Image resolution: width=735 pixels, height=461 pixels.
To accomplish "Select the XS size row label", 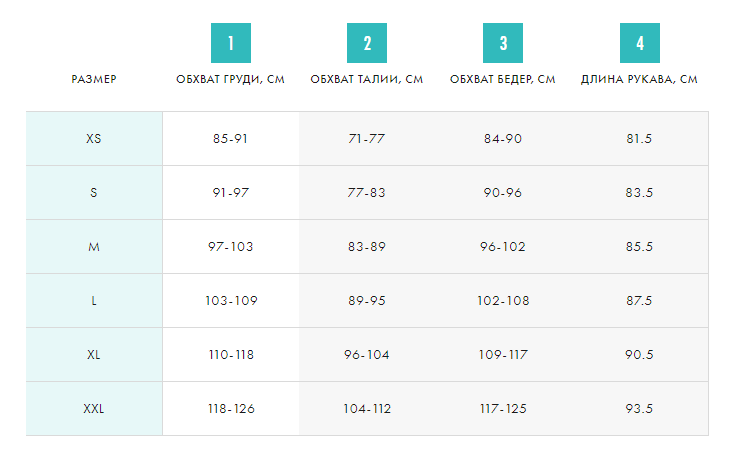I will coord(94,139).
